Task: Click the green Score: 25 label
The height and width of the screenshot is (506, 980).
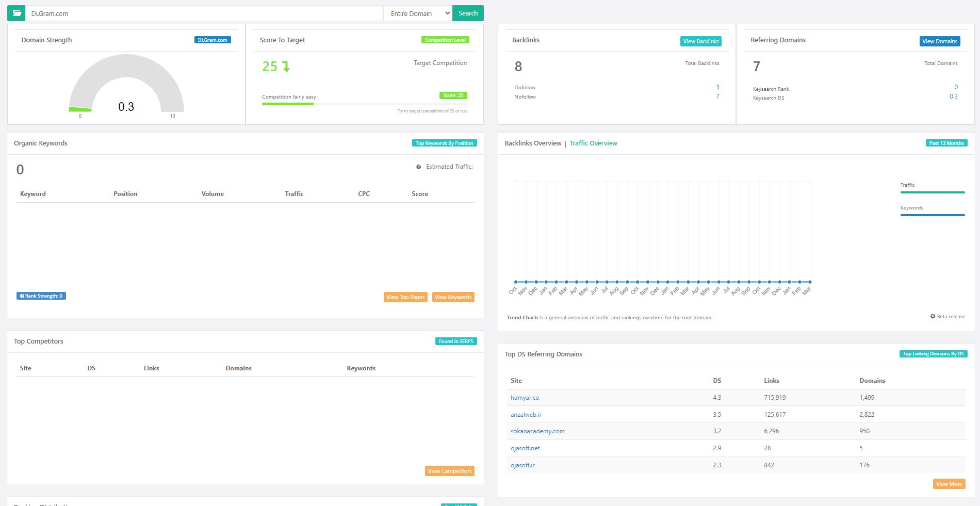Action: (x=453, y=95)
